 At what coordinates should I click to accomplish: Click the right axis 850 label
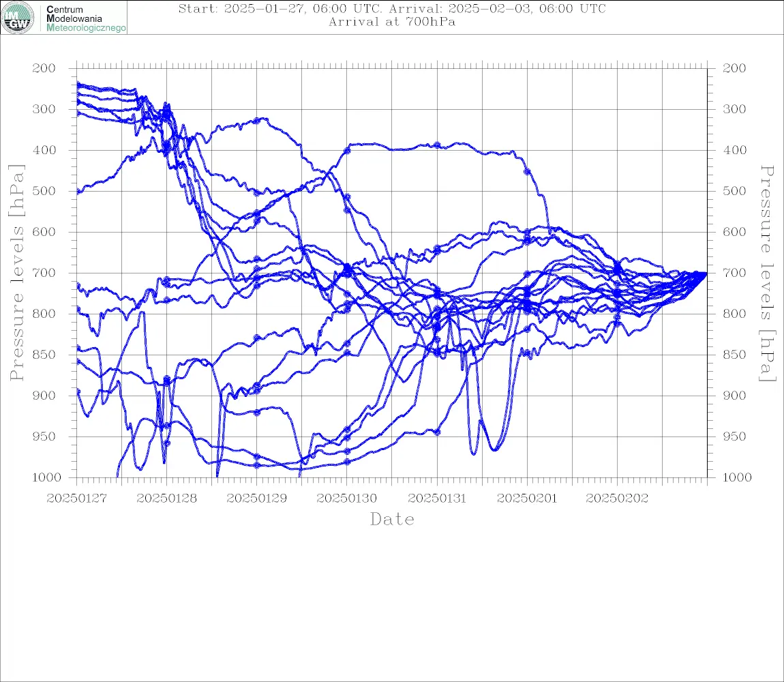point(734,355)
